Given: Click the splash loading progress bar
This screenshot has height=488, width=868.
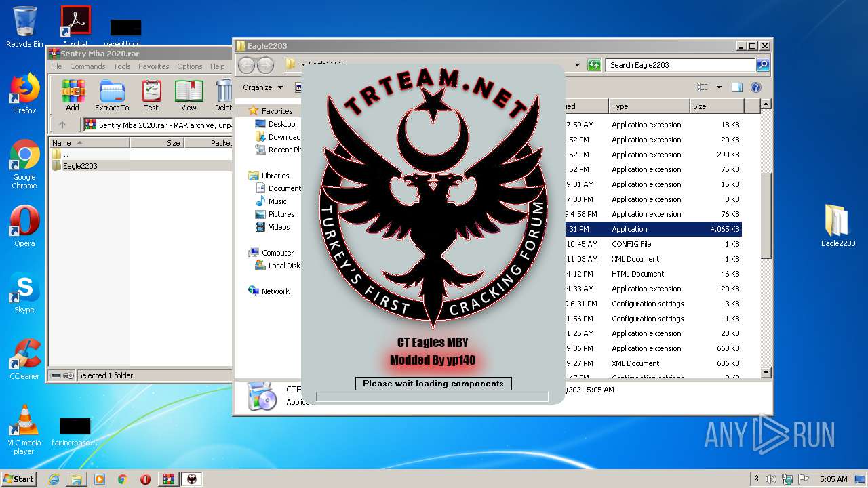Looking at the screenshot, I should (432, 396).
